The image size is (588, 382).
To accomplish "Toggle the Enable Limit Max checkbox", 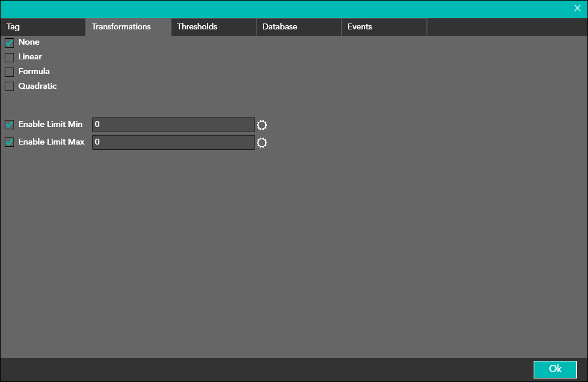I will point(9,143).
